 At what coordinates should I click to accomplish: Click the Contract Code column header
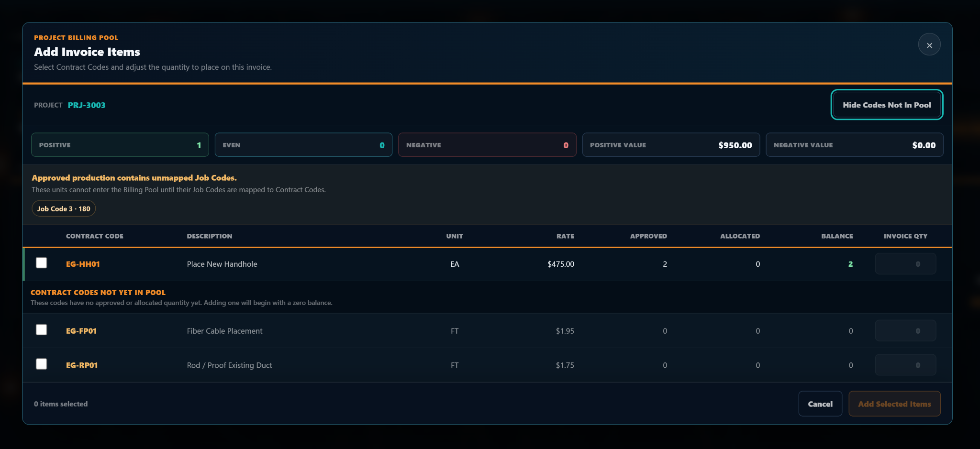pyautogui.click(x=95, y=236)
